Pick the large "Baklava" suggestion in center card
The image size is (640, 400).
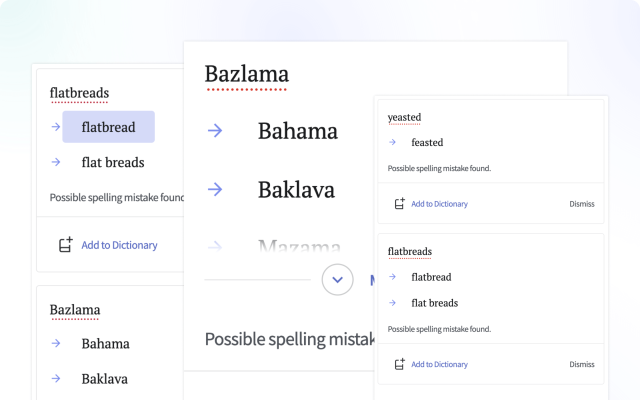pos(296,189)
